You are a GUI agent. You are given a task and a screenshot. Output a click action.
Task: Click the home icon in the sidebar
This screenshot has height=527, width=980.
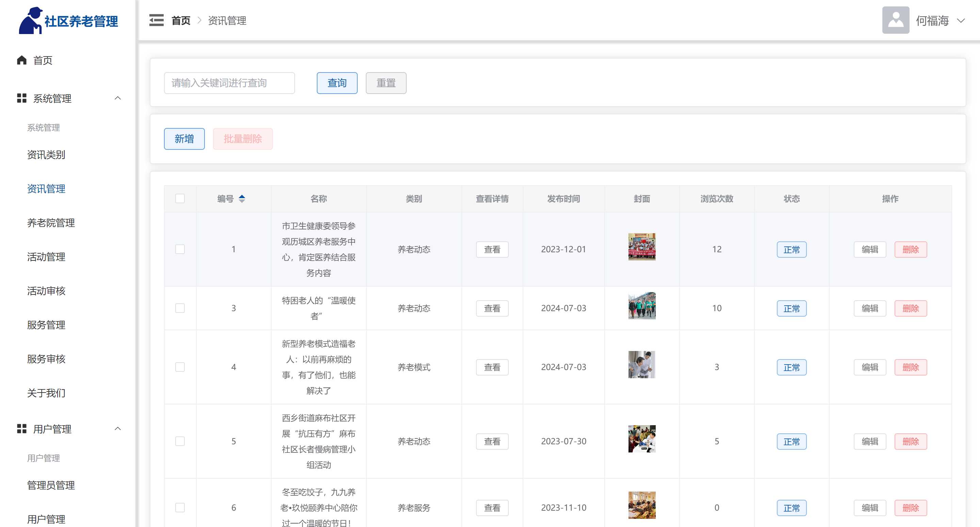(x=22, y=60)
